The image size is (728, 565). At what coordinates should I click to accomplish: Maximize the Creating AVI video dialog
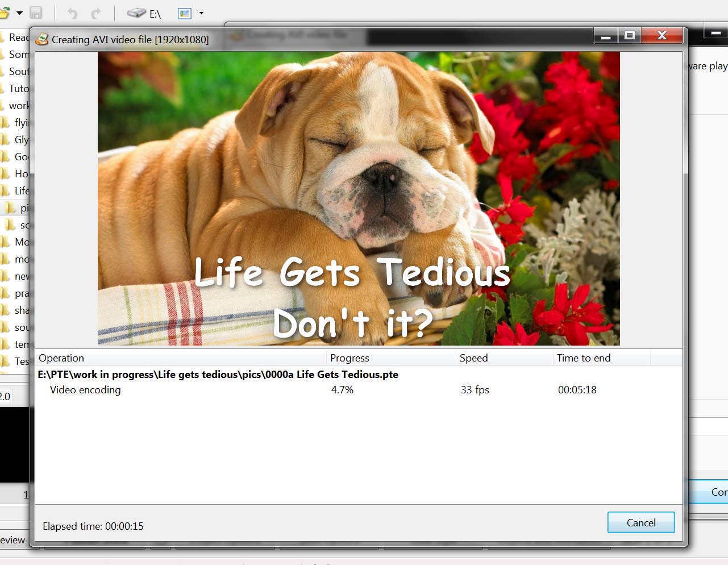[x=629, y=36]
